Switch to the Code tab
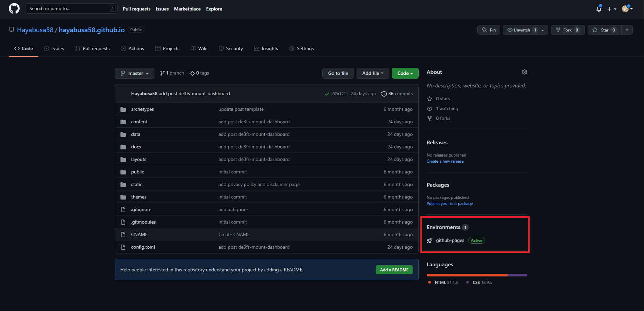The image size is (644, 311). (x=23, y=48)
